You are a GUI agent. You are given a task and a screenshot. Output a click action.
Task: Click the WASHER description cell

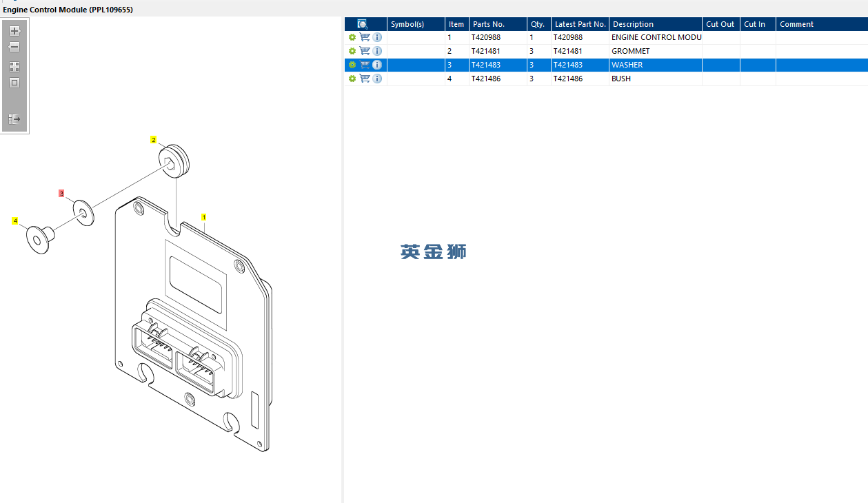coord(656,65)
